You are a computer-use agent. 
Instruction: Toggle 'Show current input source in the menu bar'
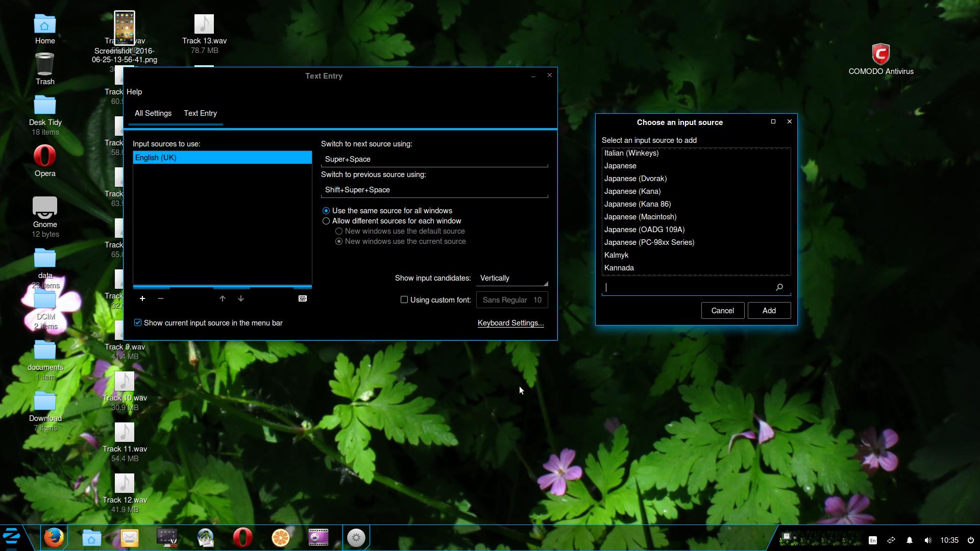coord(138,322)
